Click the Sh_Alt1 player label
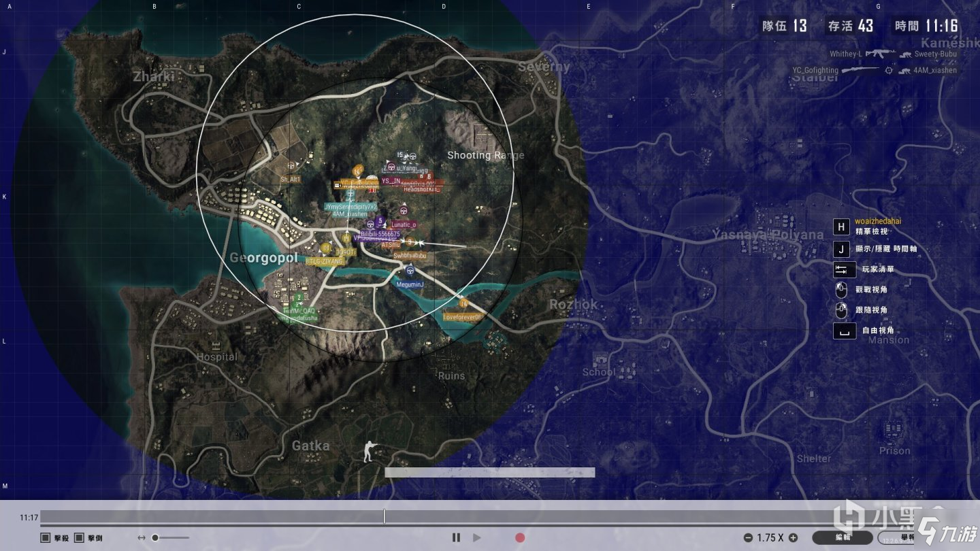This screenshot has height=551, width=980. 291,180
